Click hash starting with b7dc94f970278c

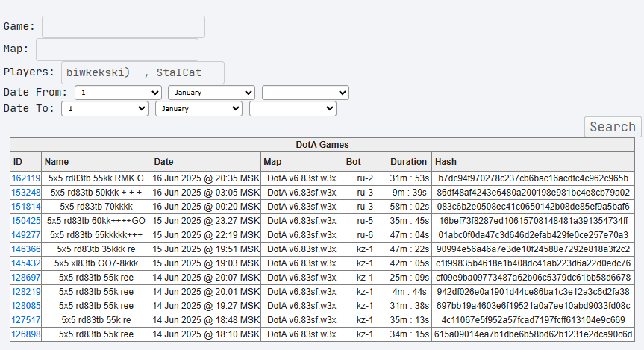(x=533, y=178)
